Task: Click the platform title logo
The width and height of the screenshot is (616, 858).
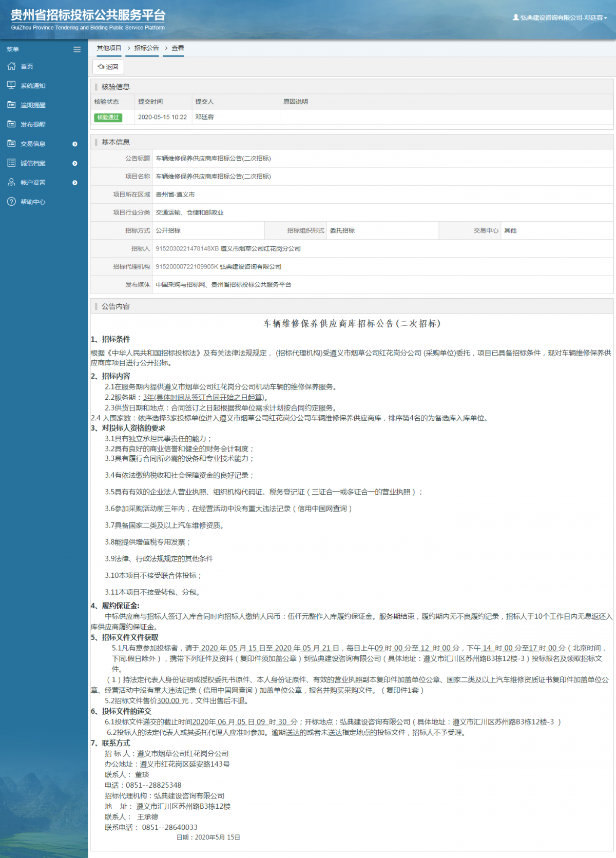Action: tap(88, 19)
